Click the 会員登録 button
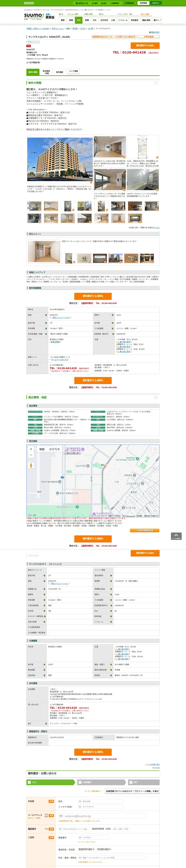The height and width of the screenshot is (868, 186). click(143, 3)
